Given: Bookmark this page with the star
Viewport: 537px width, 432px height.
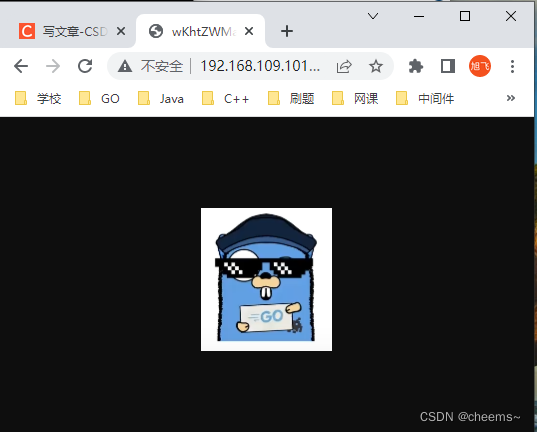Looking at the screenshot, I should click(x=376, y=66).
